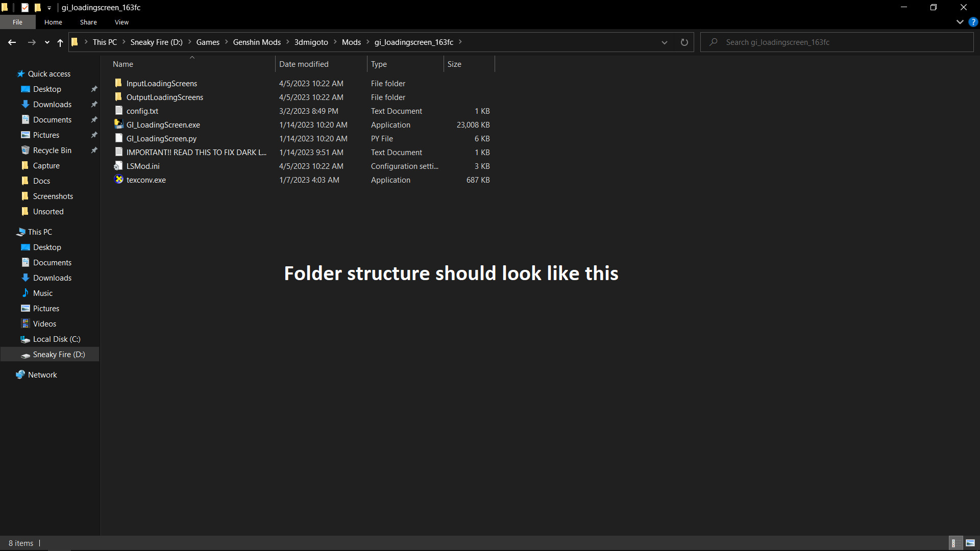Open the InputLoadingScreens folder
The image size is (980, 551).
pyautogui.click(x=161, y=83)
